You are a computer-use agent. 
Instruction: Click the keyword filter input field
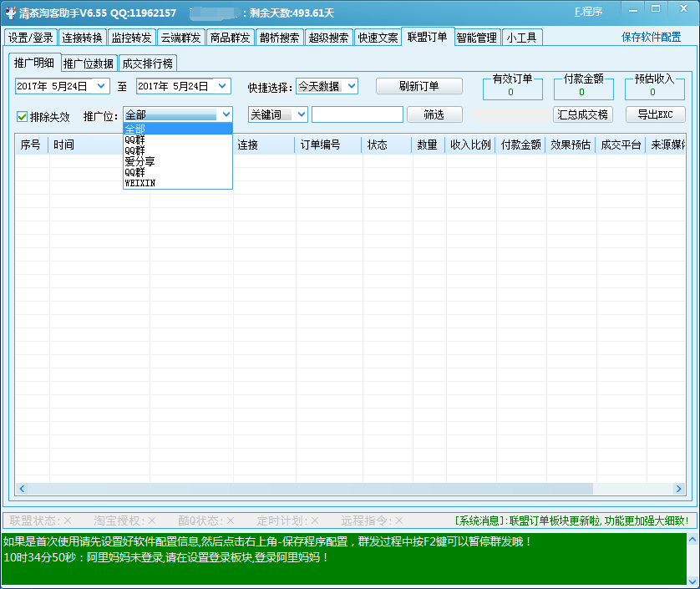[358, 114]
